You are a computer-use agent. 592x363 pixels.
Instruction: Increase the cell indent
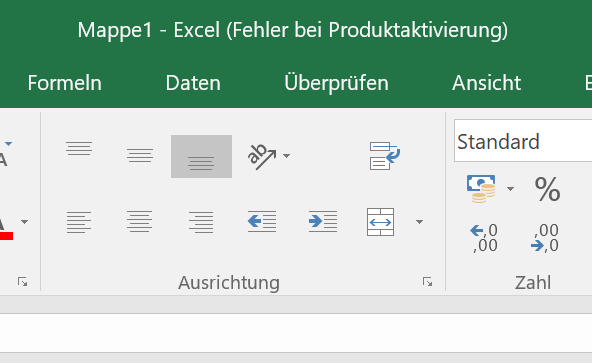(x=323, y=221)
